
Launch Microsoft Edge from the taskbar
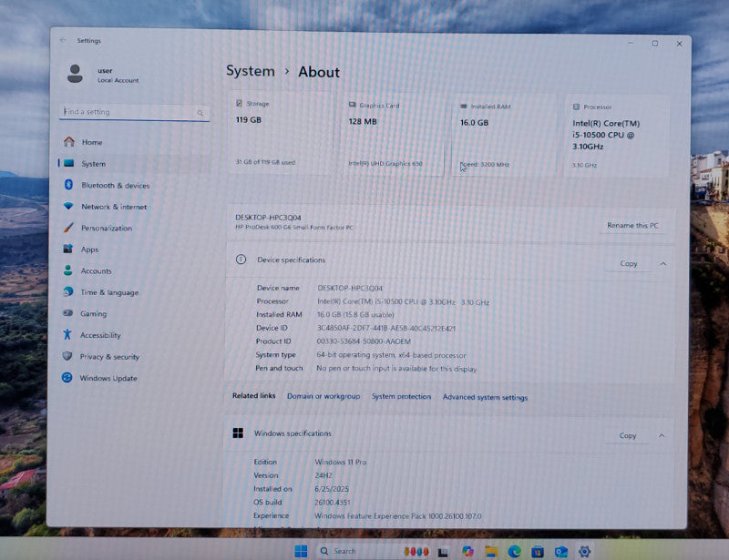point(514,552)
